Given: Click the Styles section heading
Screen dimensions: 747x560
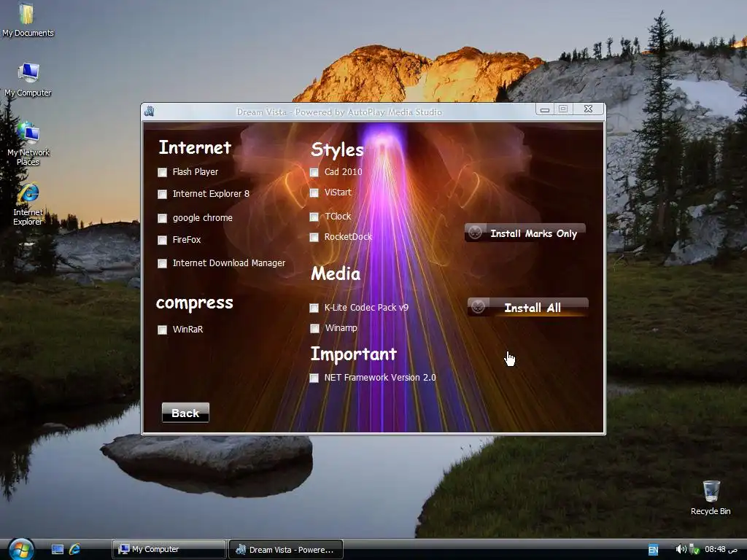Looking at the screenshot, I should coord(337,150).
